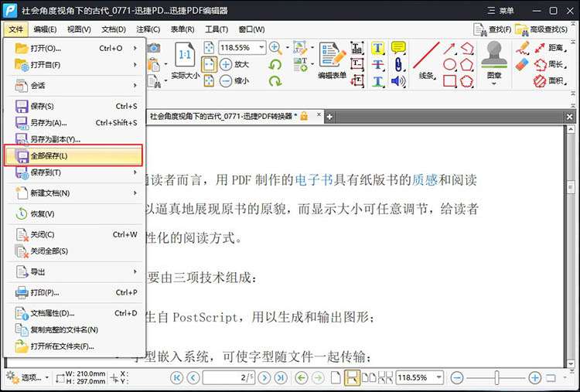Click the magnifier zoom tool icon
This screenshot has height=392, width=580.
click(x=275, y=48)
